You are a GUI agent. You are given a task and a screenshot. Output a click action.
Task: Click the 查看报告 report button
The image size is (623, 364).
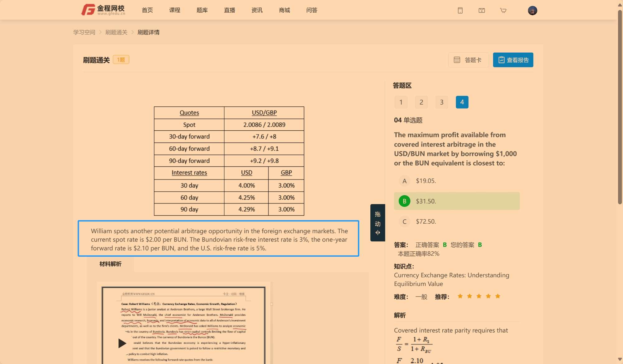[513, 60]
